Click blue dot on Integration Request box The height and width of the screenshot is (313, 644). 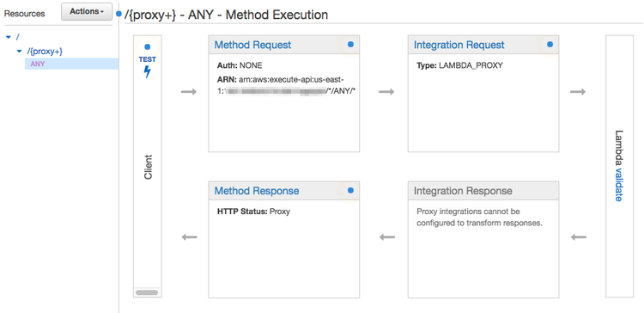(550, 45)
